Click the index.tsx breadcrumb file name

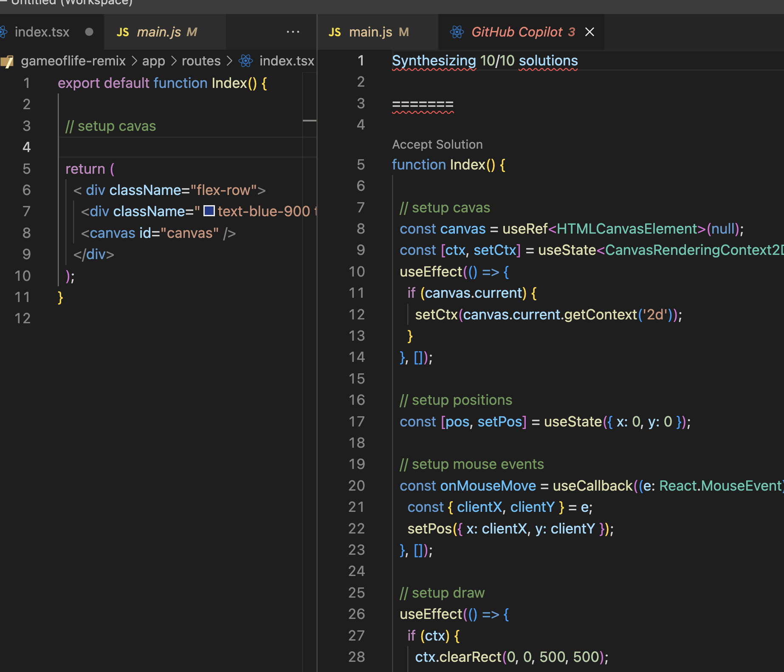coord(287,61)
